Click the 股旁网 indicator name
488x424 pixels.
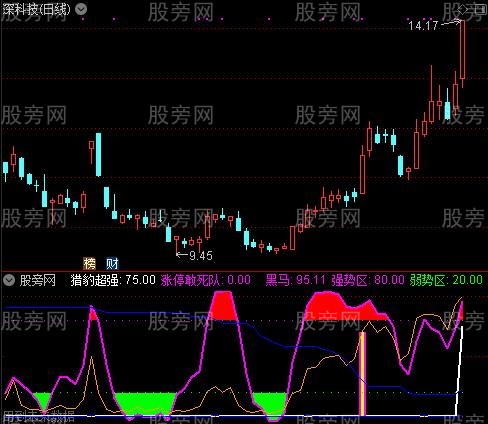click(38, 280)
